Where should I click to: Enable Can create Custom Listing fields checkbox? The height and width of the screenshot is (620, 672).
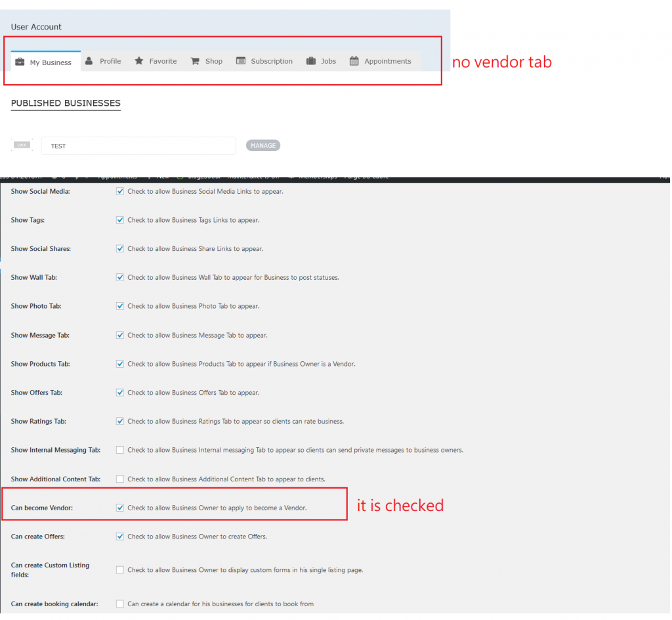(120, 570)
